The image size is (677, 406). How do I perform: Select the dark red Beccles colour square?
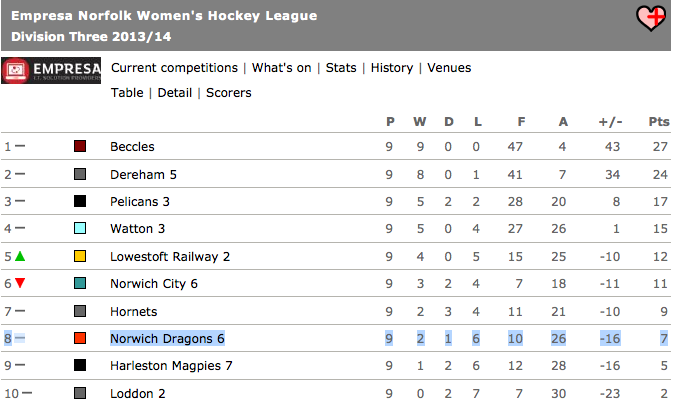tap(80, 146)
